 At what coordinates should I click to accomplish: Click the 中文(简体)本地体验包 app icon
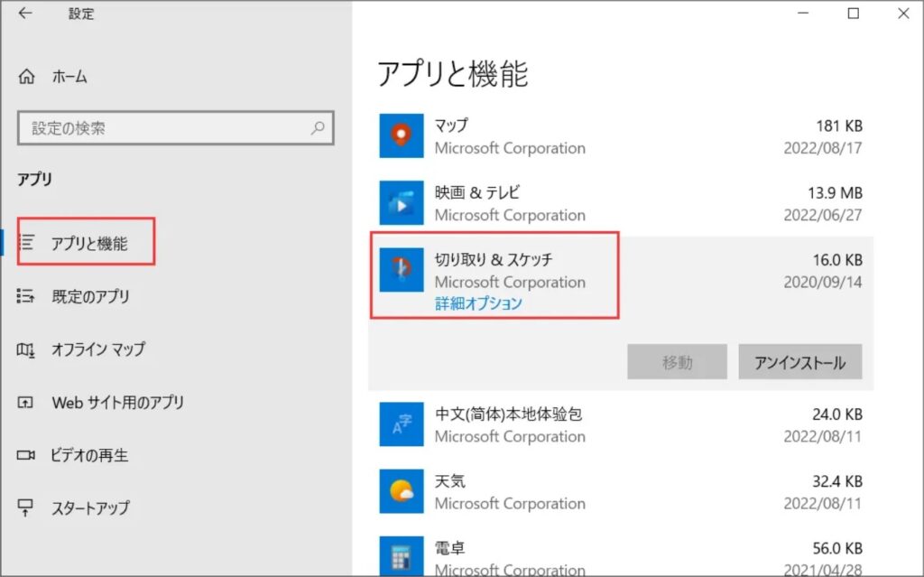tap(402, 424)
